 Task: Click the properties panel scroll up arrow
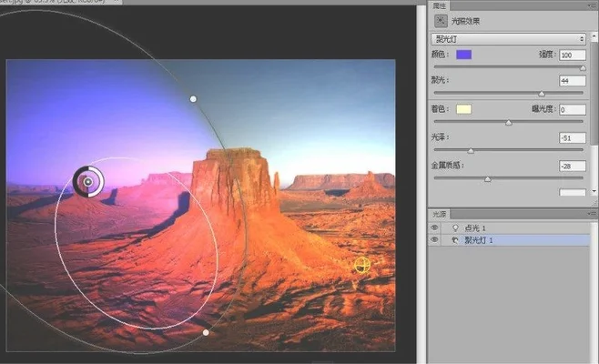[594, 36]
